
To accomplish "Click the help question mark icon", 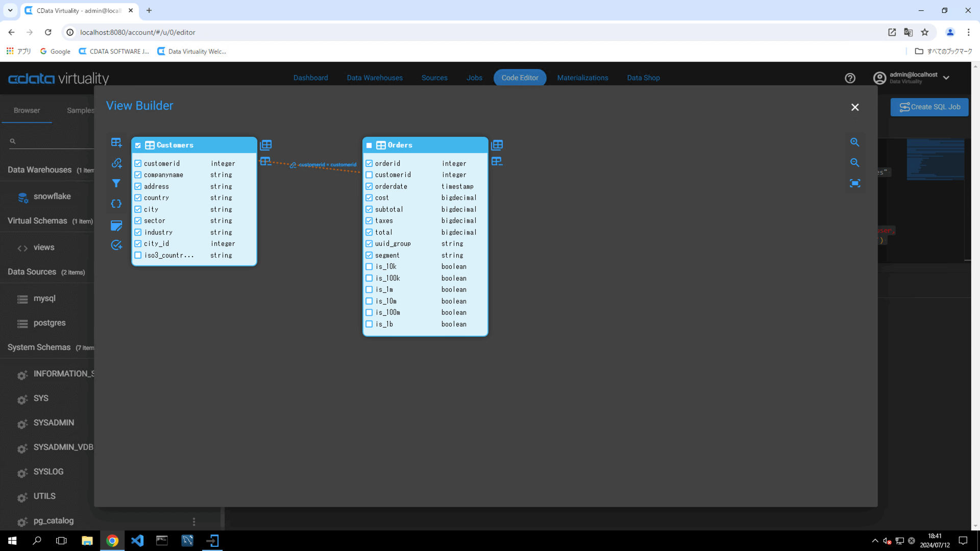I will point(850,78).
